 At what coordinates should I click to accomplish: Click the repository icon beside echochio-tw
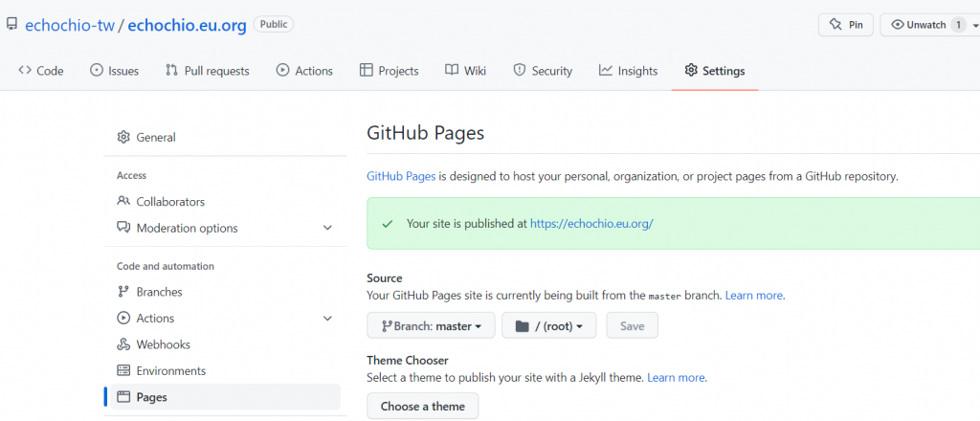pyautogui.click(x=11, y=24)
